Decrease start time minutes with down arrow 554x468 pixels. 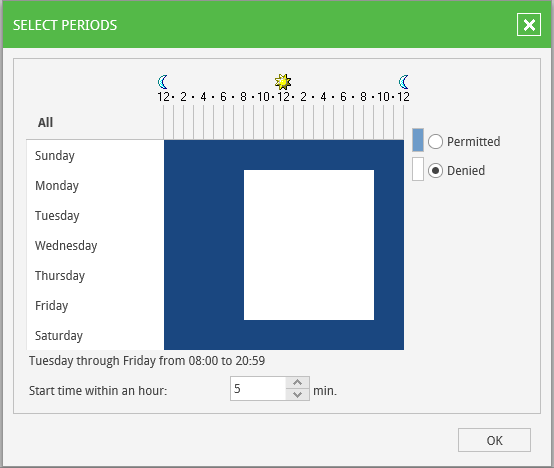pos(297,394)
